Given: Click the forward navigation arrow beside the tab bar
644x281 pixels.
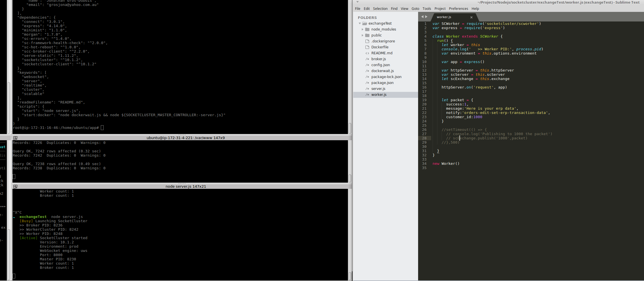Looking at the screenshot, I should point(427,17).
